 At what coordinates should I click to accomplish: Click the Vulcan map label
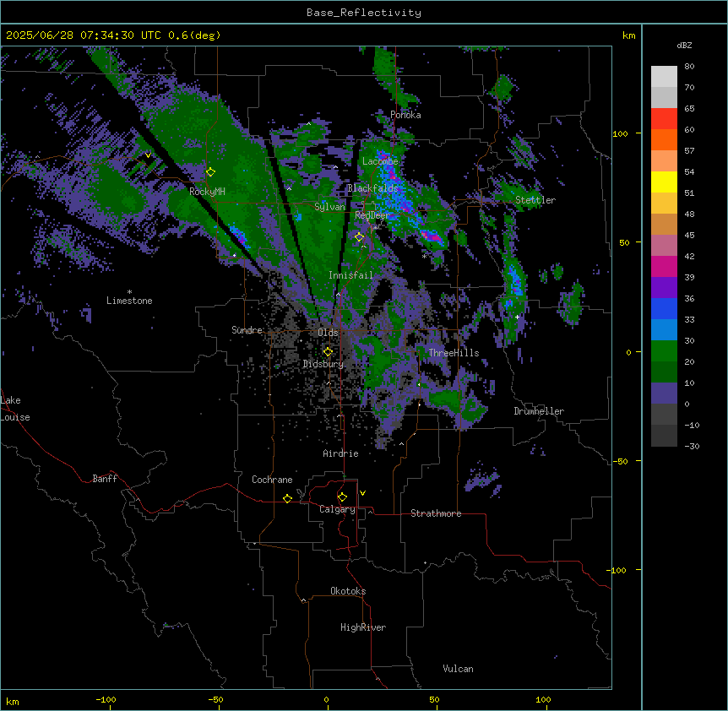tap(458, 669)
